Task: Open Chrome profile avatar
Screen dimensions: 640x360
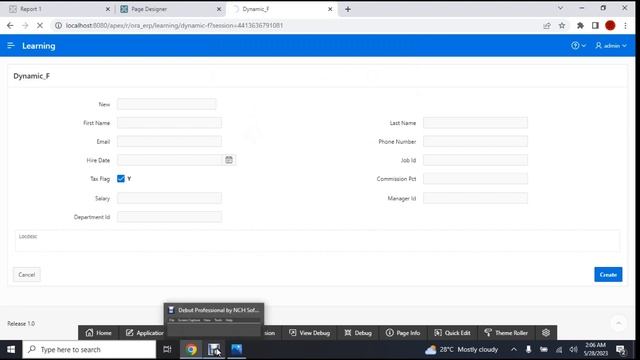Action: click(610, 25)
